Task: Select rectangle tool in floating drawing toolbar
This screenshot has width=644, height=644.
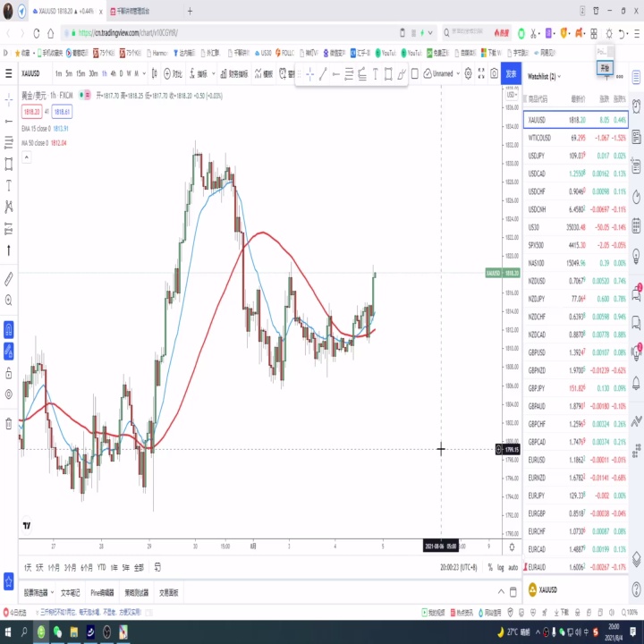Action: [388, 74]
